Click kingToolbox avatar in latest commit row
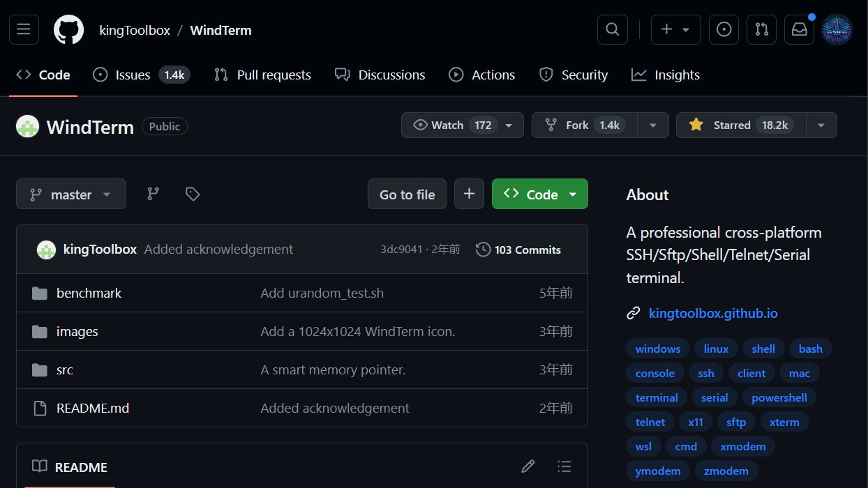This screenshot has width=868, height=488. pyautogui.click(x=46, y=250)
